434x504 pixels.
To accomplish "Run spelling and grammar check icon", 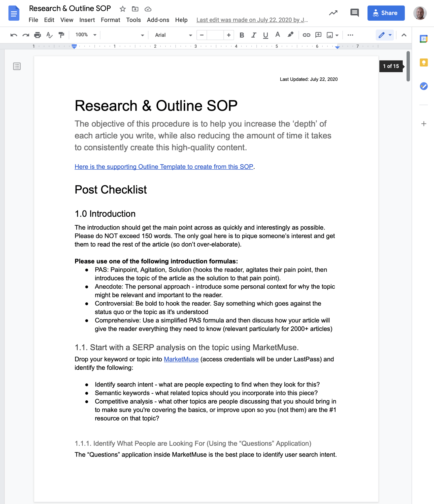I will pos(49,35).
